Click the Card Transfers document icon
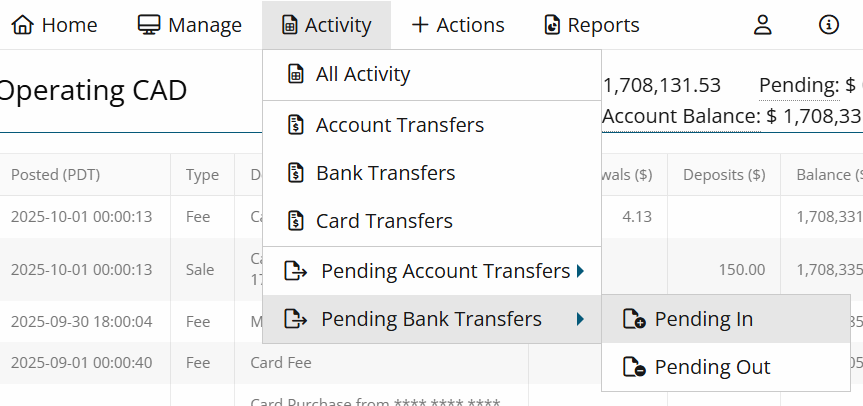Image resolution: width=863 pixels, height=406 pixels. click(x=296, y=221)
